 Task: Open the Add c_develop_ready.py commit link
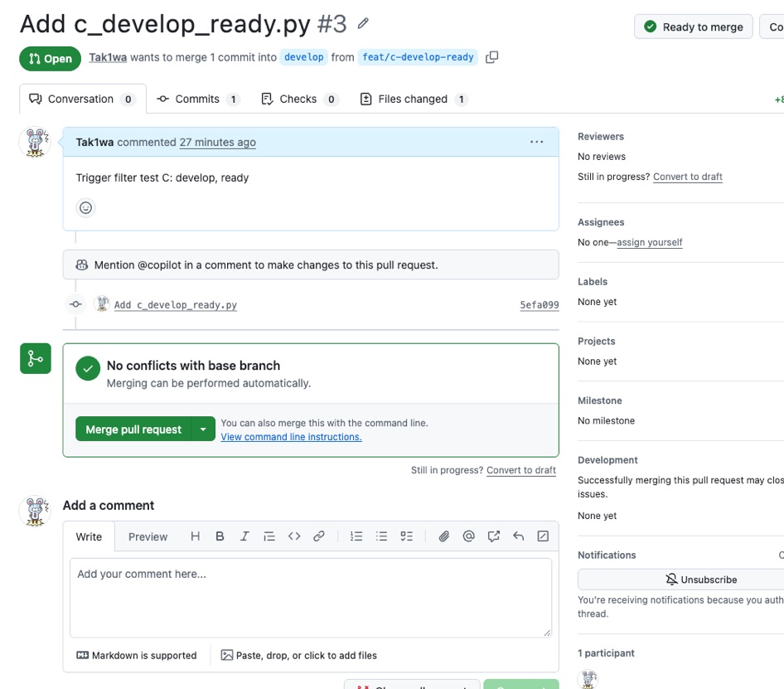click(x=176, y=305)
